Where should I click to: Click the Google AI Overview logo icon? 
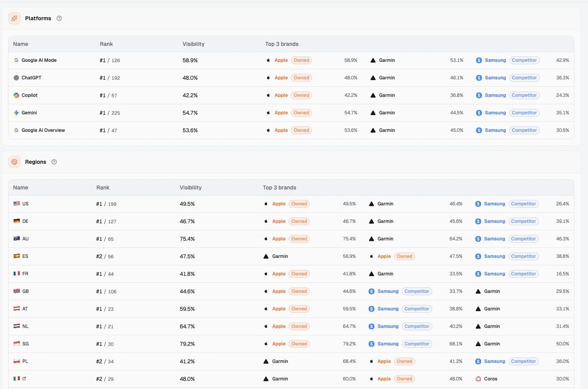pyautogui.click(x=16, y=130)
